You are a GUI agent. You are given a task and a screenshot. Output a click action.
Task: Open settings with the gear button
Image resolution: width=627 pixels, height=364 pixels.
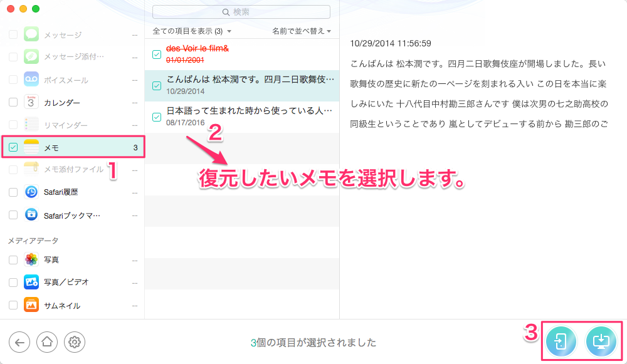(x=75, y=342)
